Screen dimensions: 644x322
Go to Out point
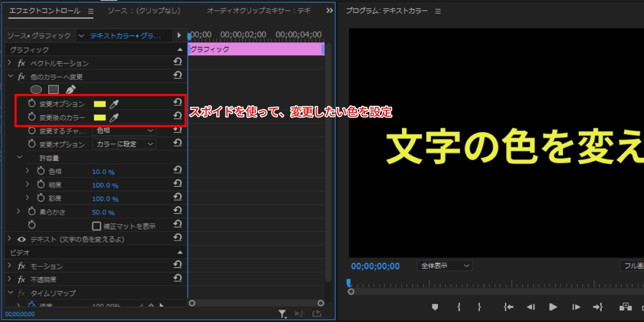598,307
